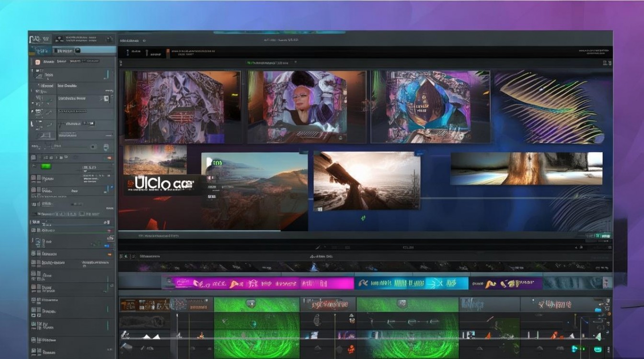
Task: Toggle the bright green switch in left panel
Action: (46, 166)
